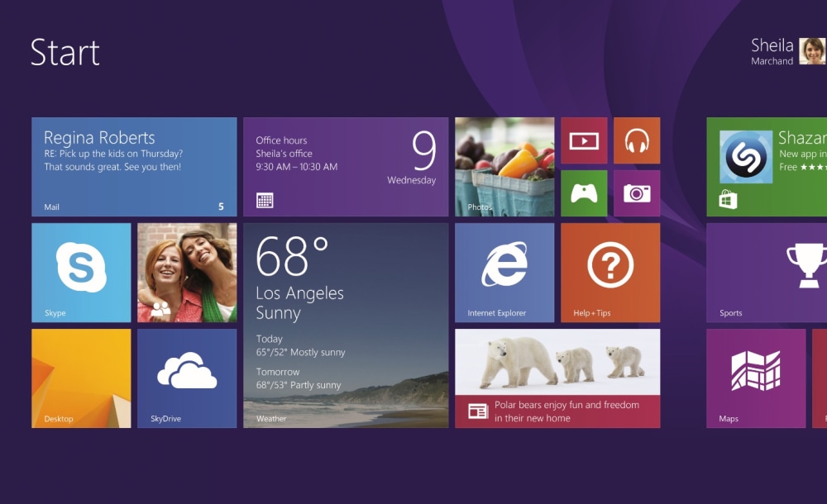Click the Shazam app logo
Viewport: 827px width, 504px height.
point(746,157)
